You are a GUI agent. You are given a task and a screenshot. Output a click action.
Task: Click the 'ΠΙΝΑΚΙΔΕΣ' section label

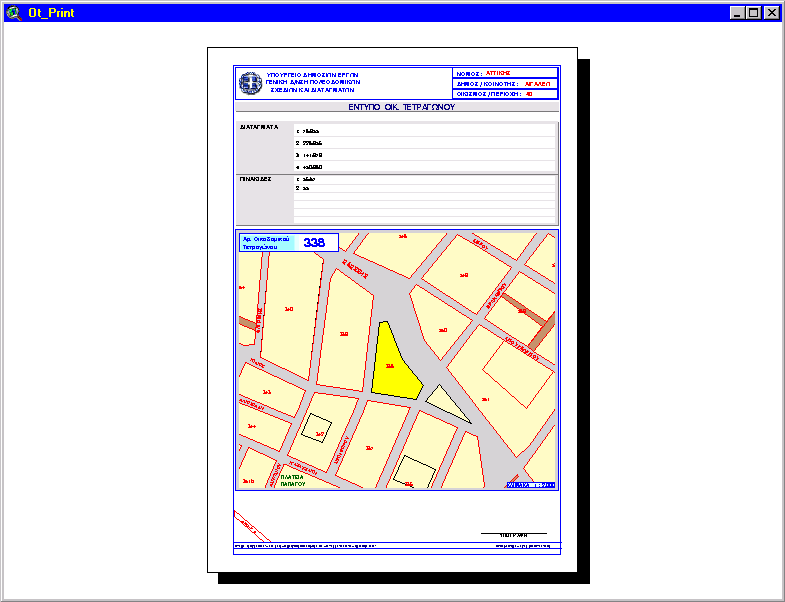click(256, 179)
